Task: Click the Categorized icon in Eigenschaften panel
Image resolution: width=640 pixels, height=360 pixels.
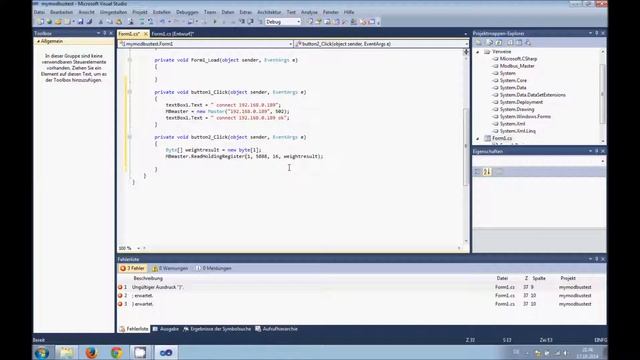Action: pyautogui.click(x=478, y=172)
